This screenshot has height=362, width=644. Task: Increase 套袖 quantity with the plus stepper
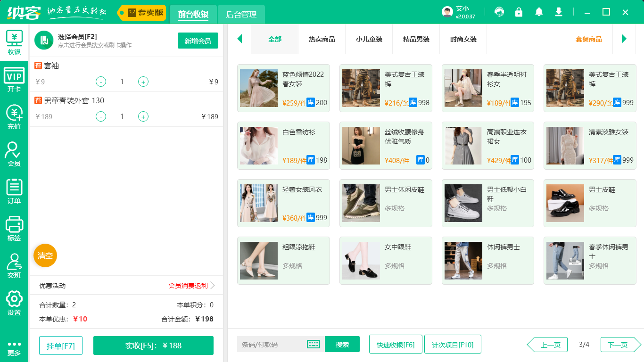(x=143, y=82)
